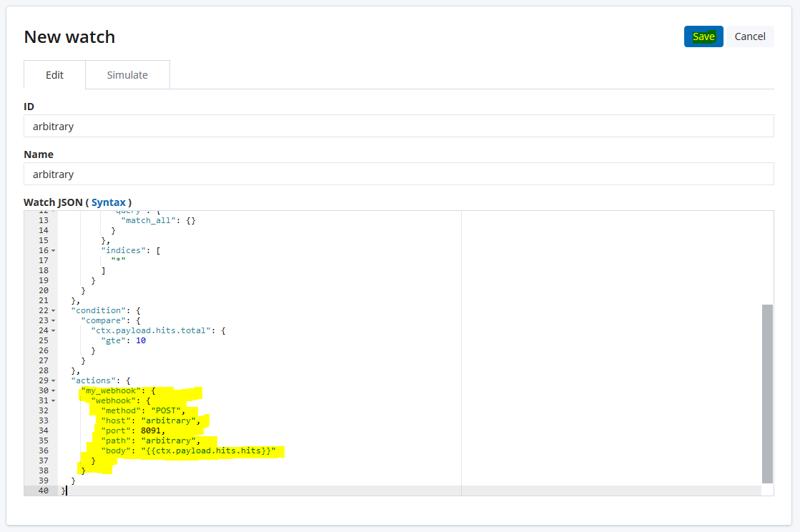Image resolution: width=800 pixels, height=532 pixels.
Task: Focus the ID input field
Action: pos(398,126)
